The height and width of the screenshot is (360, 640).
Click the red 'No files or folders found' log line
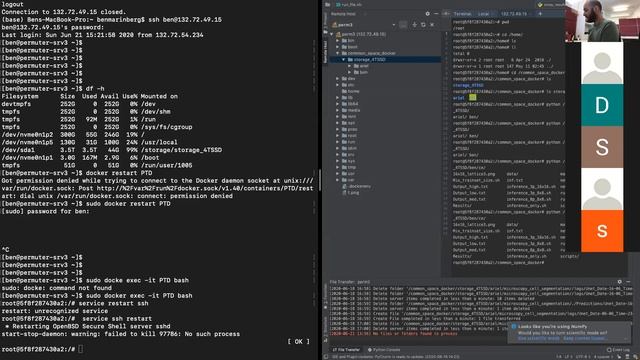(x=393, y=334)
